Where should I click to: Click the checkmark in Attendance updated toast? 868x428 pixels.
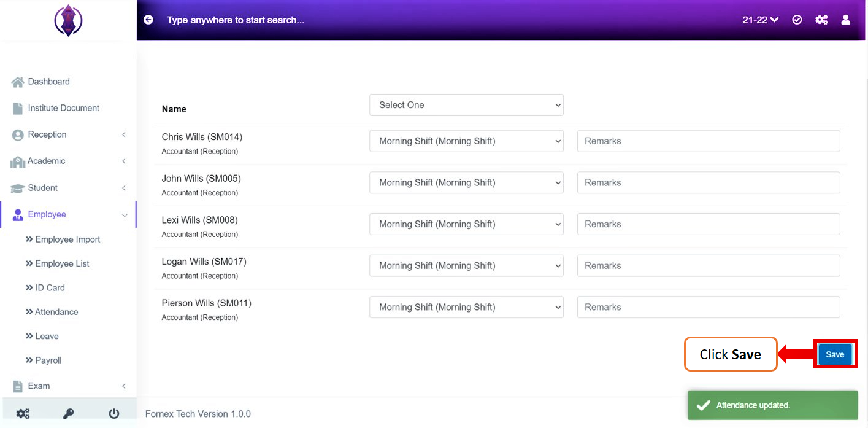pyautogui.click(x=704, y=405)
